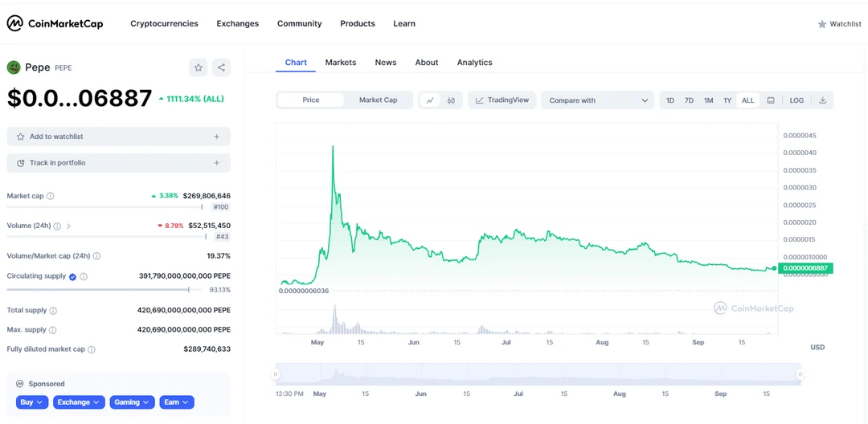
Task: Click the CoinMarketCap logo
Action: tap(55, 23)
